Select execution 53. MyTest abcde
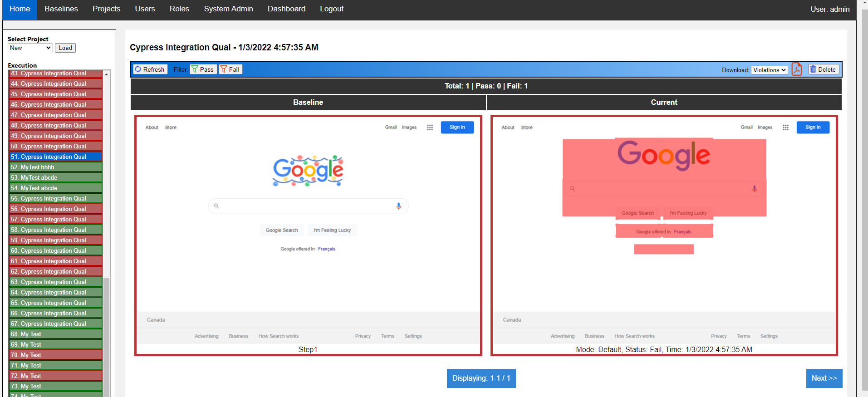Viewport: 868px width, 397px height. tap(55, 178)
